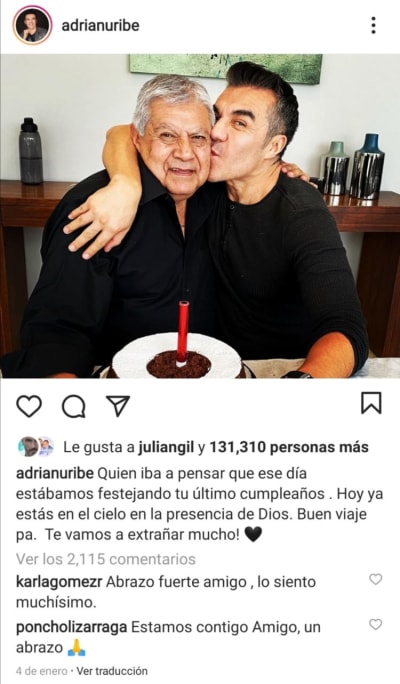Open karlagomezr commenter profile
The image size is (400, 684).
[59, 582]
